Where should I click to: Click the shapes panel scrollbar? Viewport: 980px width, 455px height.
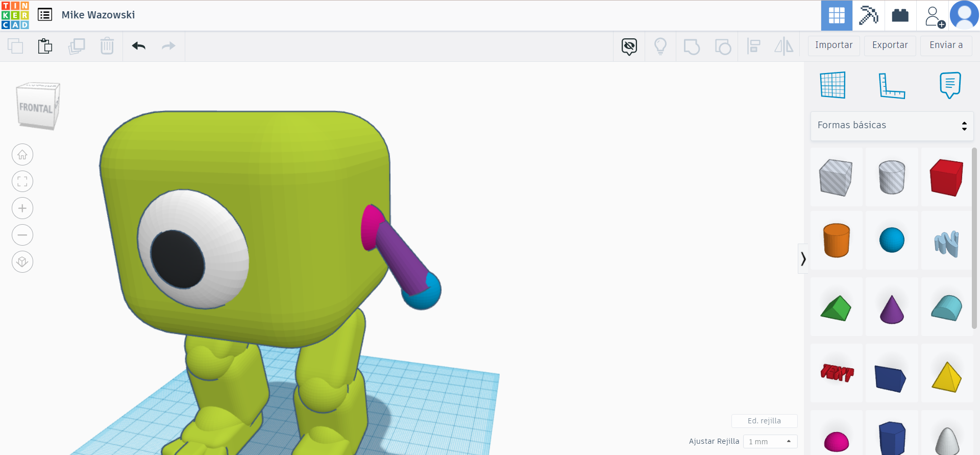pyautogui.click(x=974, y=238)
